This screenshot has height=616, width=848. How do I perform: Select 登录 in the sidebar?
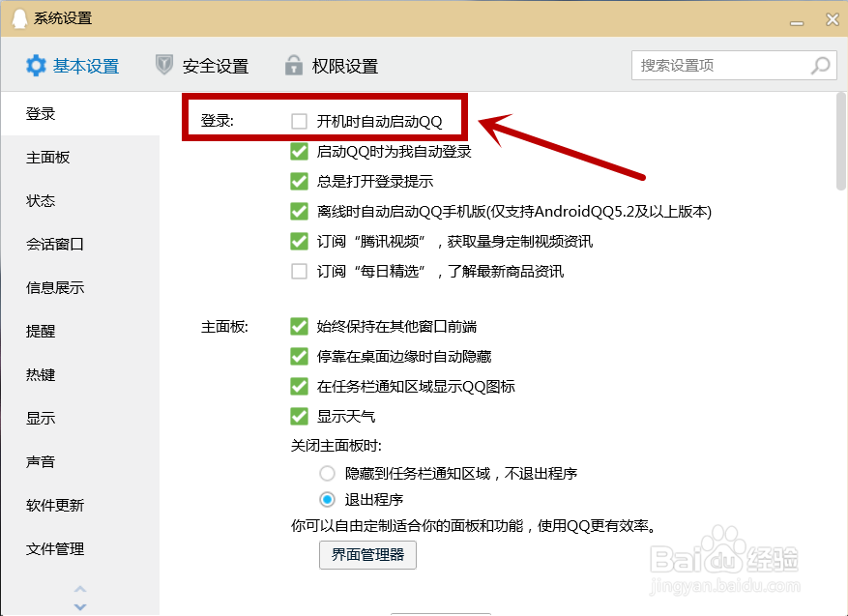[80, 113]
